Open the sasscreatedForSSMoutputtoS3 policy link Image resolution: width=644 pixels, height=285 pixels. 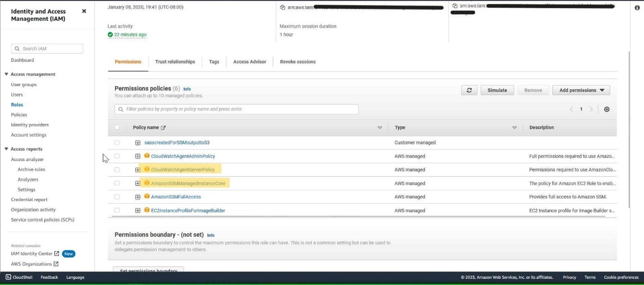(177, 143)
